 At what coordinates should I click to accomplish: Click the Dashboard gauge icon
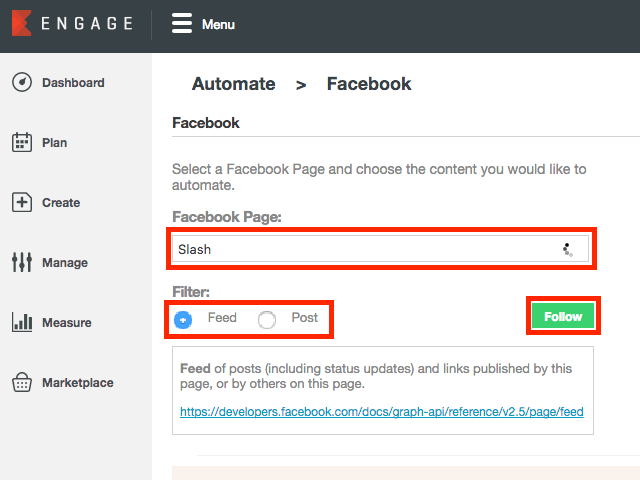point(22,82)
